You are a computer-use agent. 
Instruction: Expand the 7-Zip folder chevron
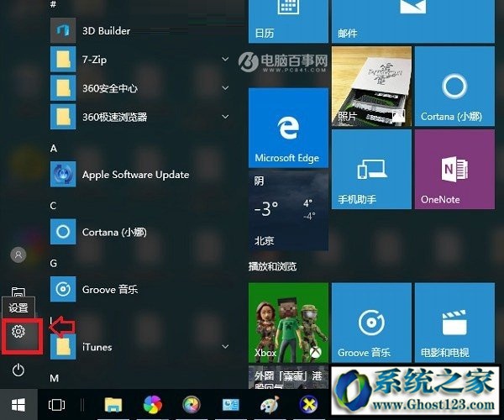226,59
